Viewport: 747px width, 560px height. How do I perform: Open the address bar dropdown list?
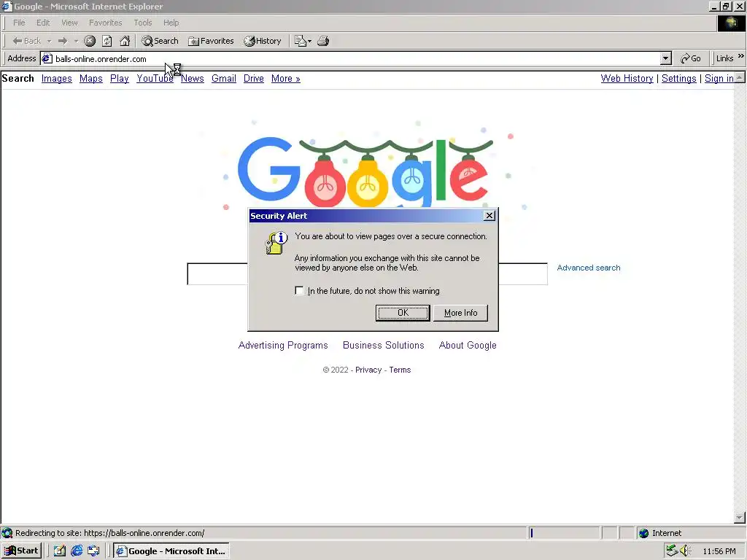(666, 58)
